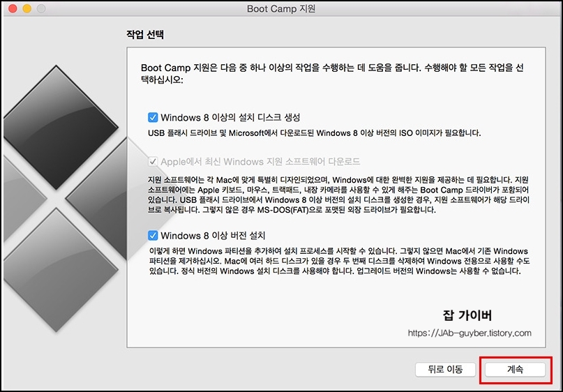Click the label Windows 8 이상의 설치 디스크 생성
563x392 pixels.
point(230,117)
